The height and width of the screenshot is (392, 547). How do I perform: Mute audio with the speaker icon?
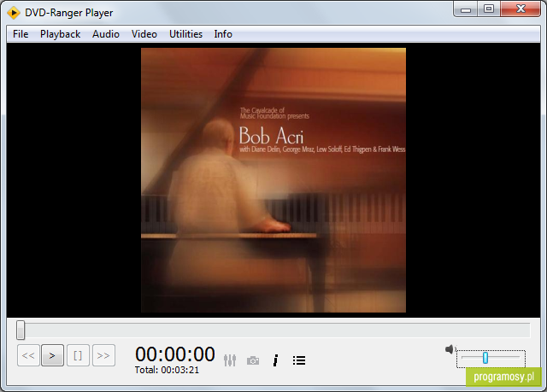[450, 349]
